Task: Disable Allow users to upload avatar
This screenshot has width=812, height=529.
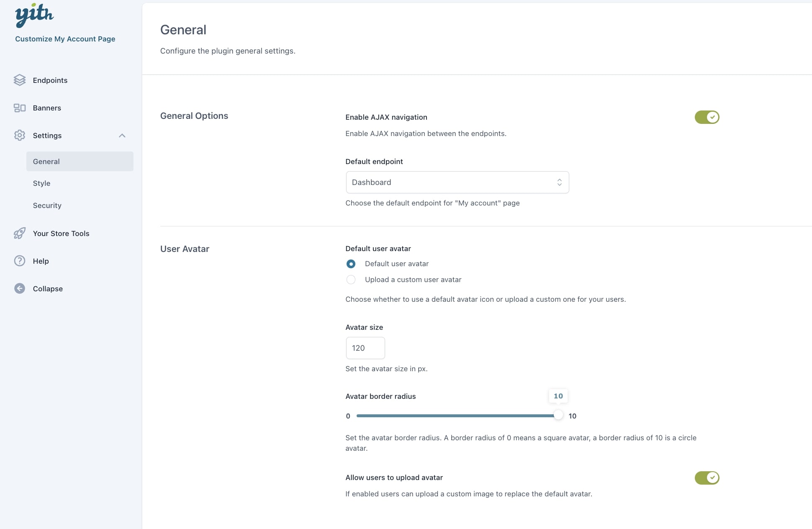Action: [707, 478]
